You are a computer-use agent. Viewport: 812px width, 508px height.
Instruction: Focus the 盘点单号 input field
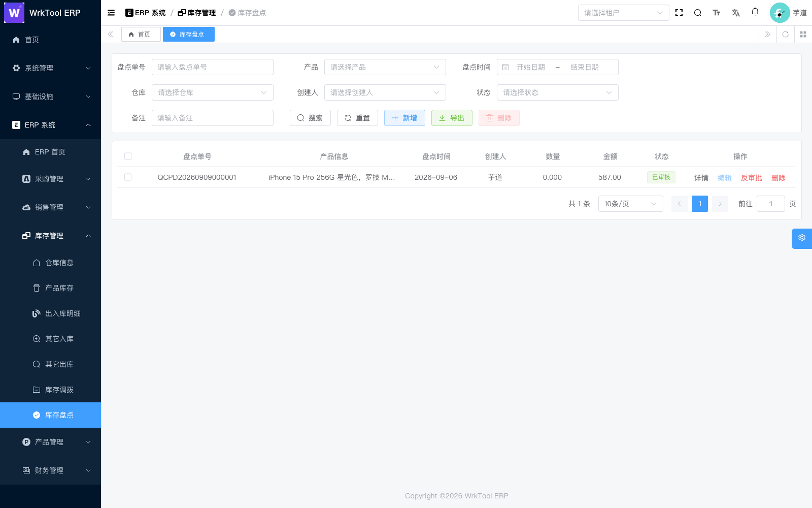pyautogui.click(x=212, y=67)
